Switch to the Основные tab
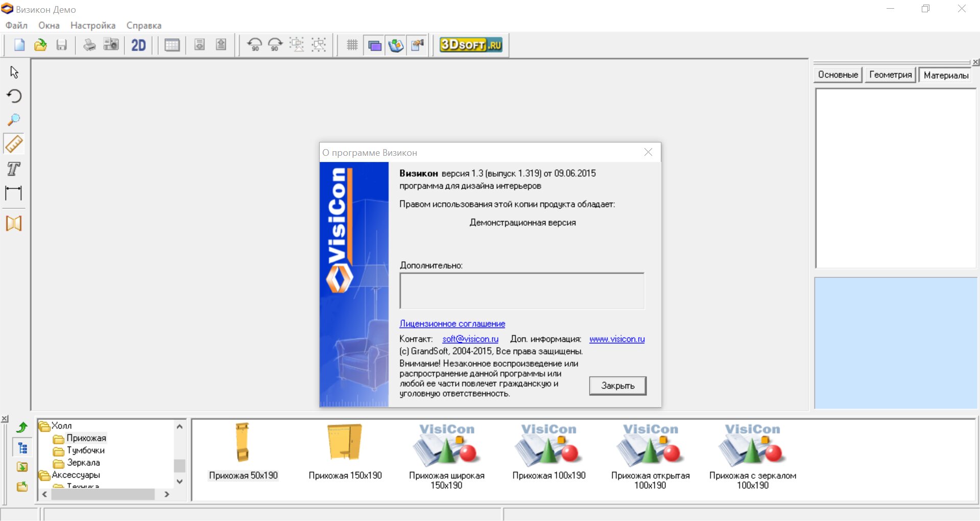Image resolution: width=980 pixels, height=521 pixels. 838,75
